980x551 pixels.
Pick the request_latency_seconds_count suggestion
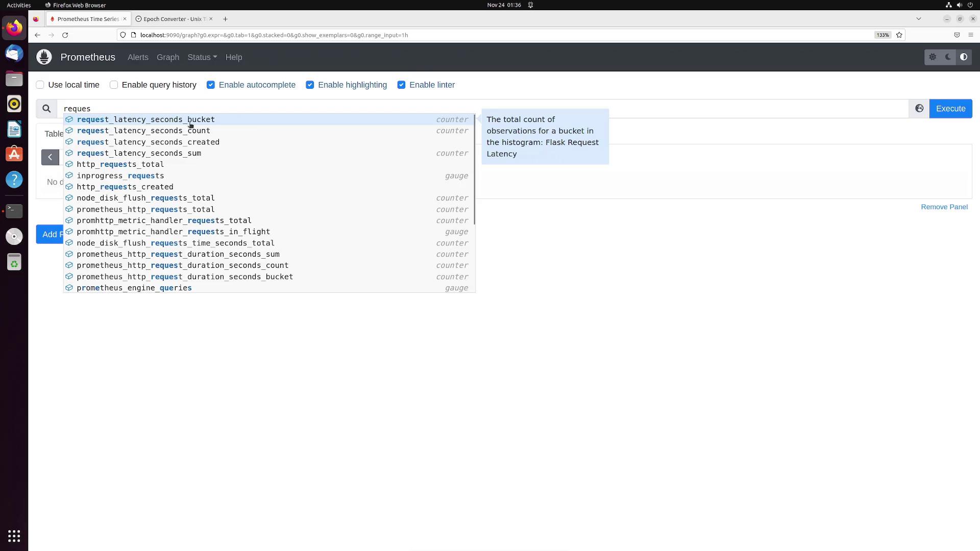click(x=143, y=131)
